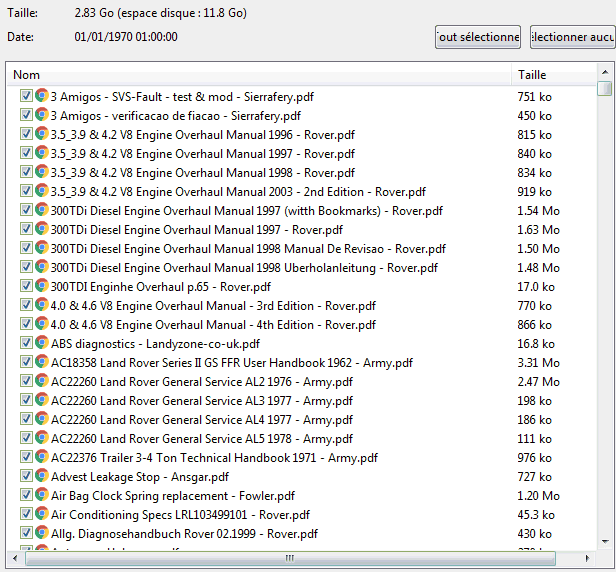Click the icon of ABS diagnostics Landyzone pdf

point(42,343)
